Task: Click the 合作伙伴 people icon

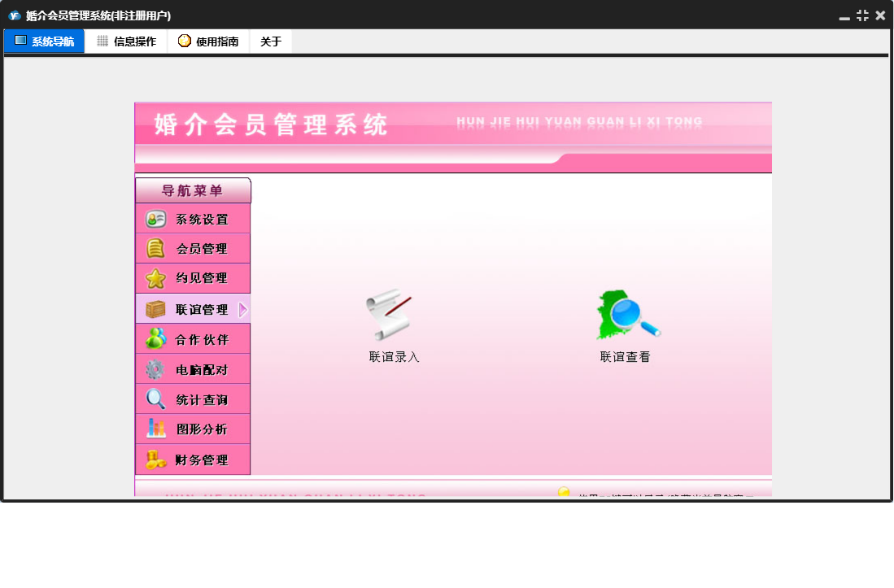Action: pyautogui.click(x=155, y=338)
